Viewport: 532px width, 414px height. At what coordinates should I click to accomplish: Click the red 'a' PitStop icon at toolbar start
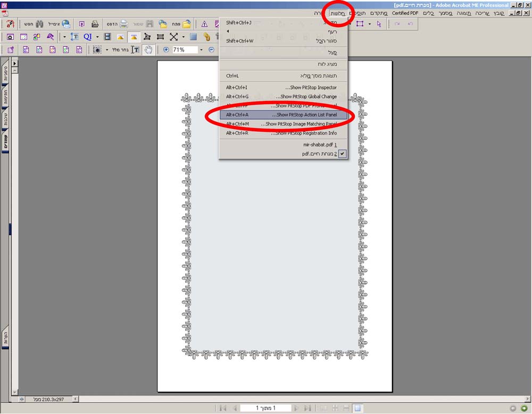[11, 24]
